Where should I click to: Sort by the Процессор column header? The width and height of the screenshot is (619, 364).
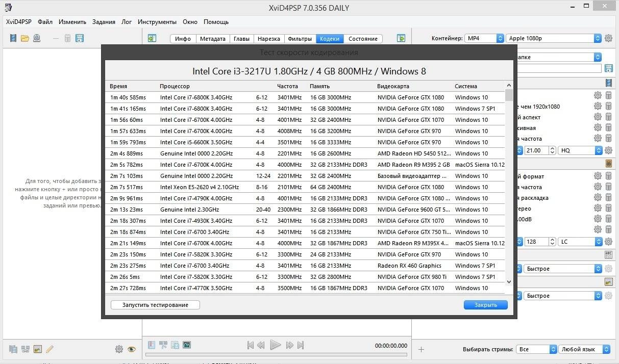pos(175,86)
